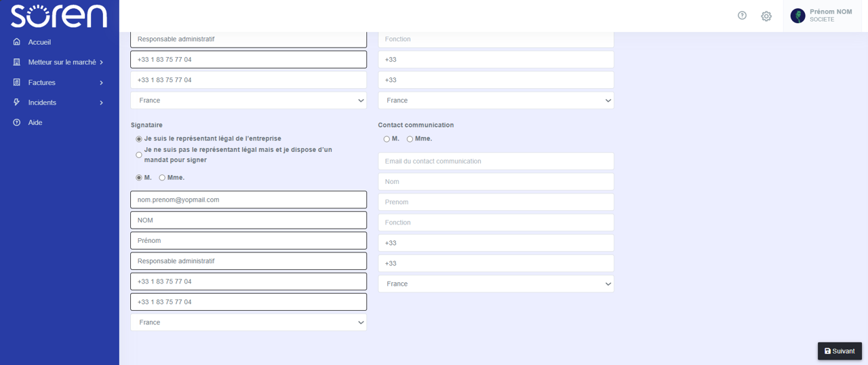Click the home icon beside Accueil
868x365 pixels.
(x=17, y=42)
